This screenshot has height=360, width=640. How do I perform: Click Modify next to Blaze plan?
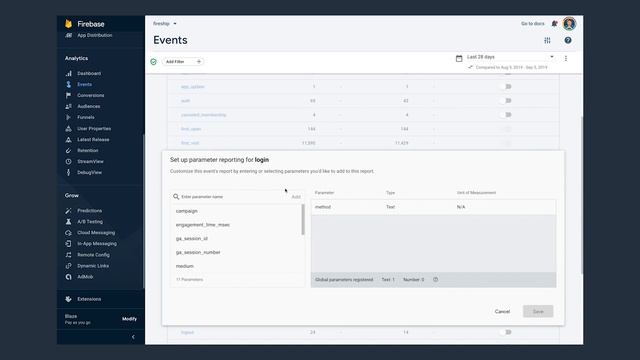tap(129, 319)
